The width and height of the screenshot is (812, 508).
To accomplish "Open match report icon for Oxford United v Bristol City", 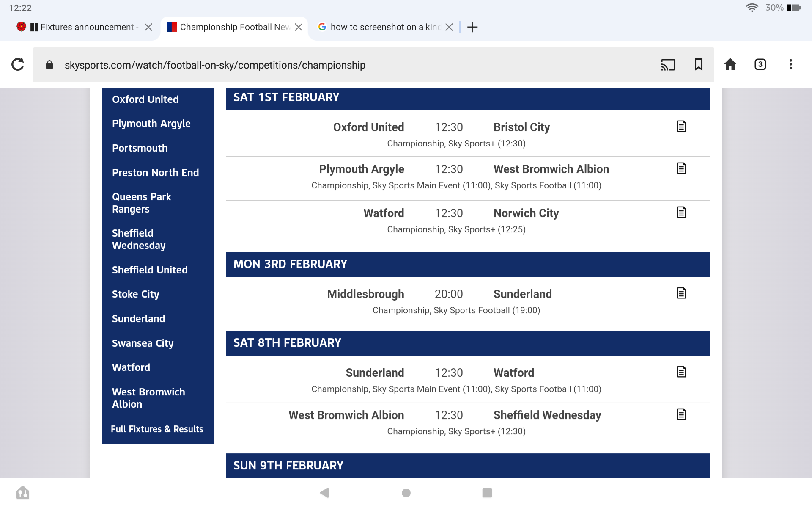I will point(681,126).
